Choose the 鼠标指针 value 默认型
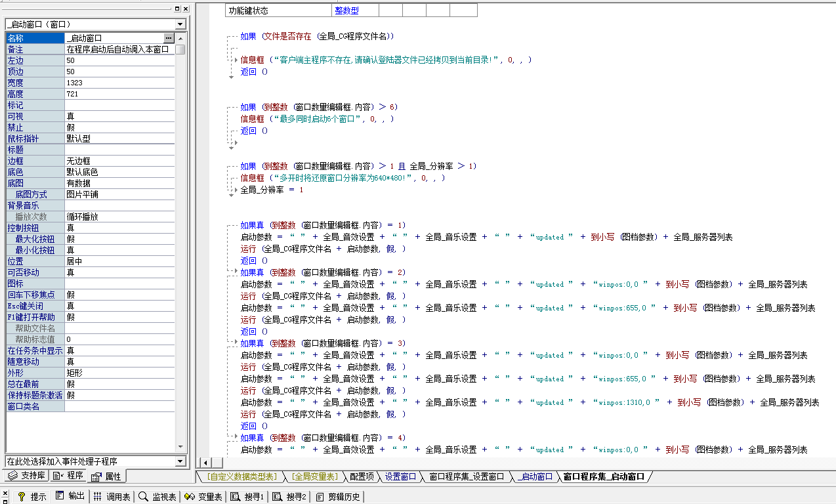The height and width of the screenshot is (504, 836). coord(119,138)
